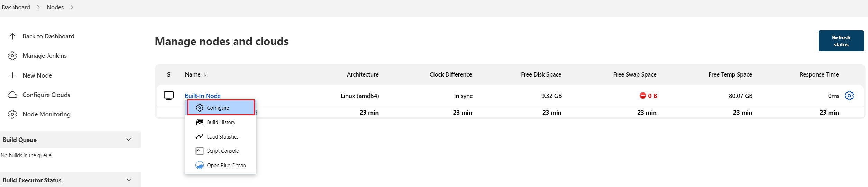
Task: Click the computer monitor icon for Built-In Node
Action: 169,96
